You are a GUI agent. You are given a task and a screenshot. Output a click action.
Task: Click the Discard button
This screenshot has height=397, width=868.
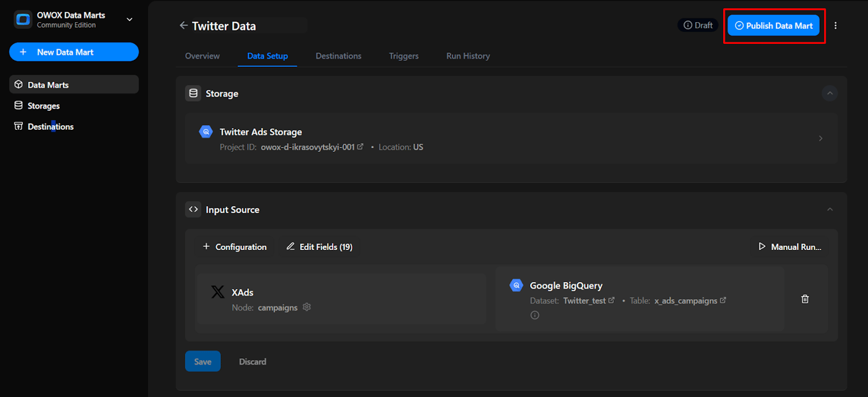point(252,361)
